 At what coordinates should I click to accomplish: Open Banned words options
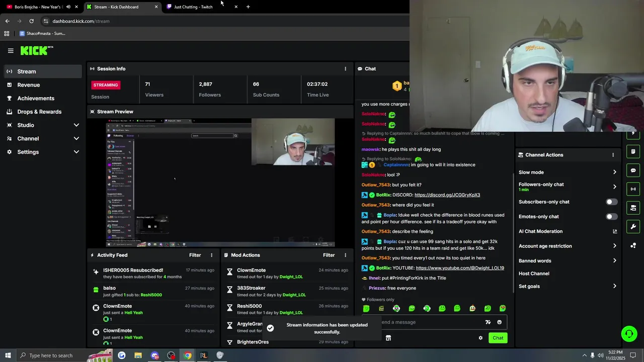[x=567, y=261]
